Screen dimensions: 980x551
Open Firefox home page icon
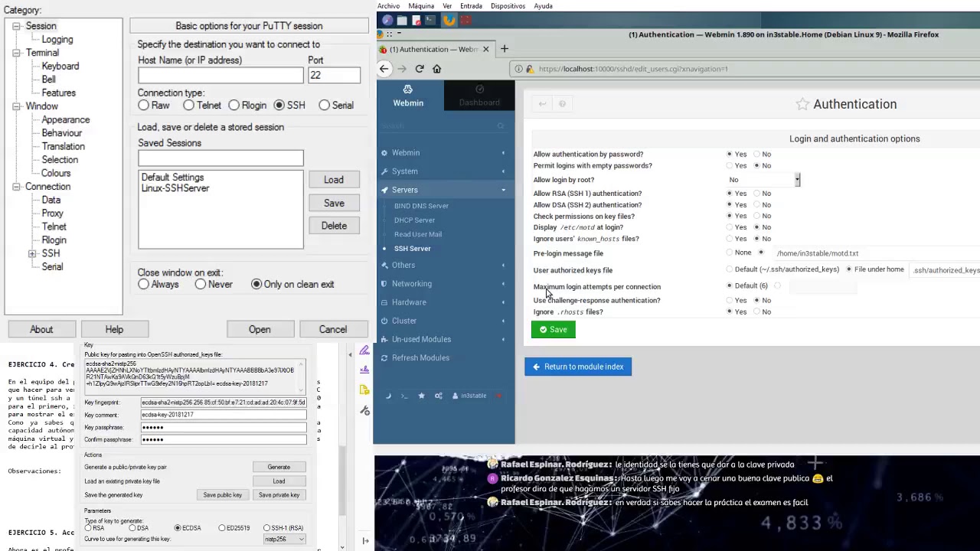(x=437, y=69)
